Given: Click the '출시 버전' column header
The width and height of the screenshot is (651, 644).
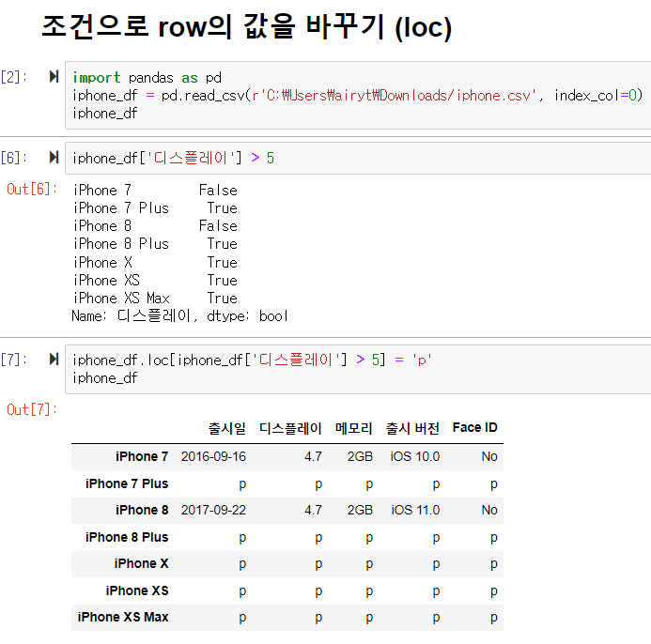Looking at the screenshot, I should pyautogui.click(x=412, y=428).
